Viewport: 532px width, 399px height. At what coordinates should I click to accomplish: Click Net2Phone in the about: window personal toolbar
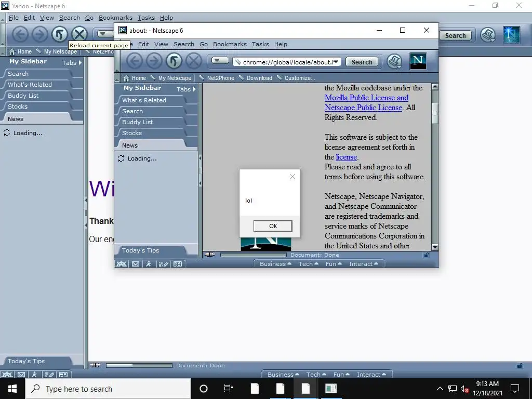click(x=217, y=78)
